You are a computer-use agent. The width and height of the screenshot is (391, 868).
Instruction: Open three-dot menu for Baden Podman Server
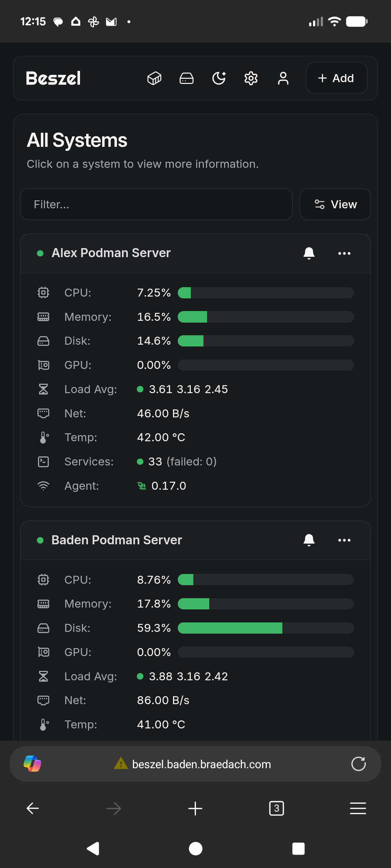[x=344, y=540]
